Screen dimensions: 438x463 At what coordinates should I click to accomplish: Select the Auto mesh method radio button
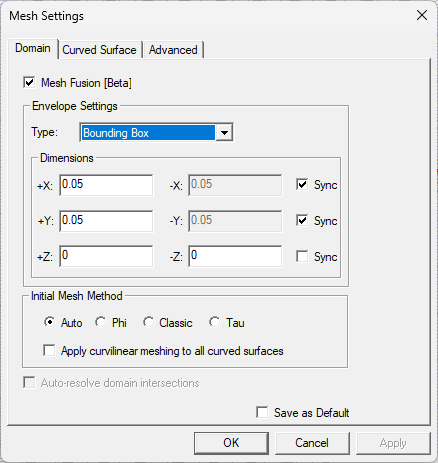tap(49, 322)
